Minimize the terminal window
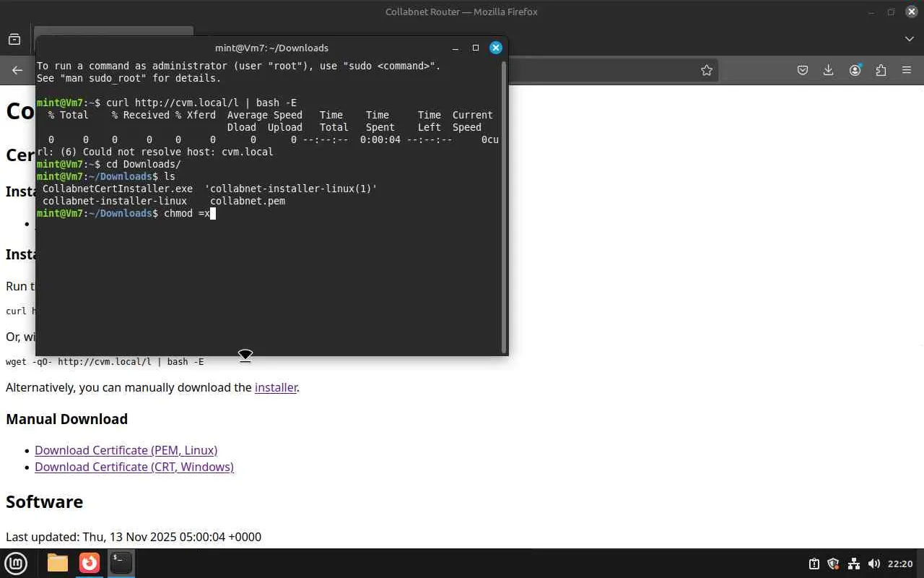This screenshot has height=578, width=924. click(456, 48)
